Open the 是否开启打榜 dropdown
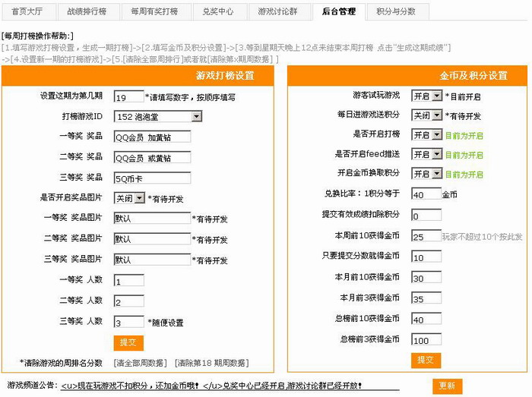 427,135
